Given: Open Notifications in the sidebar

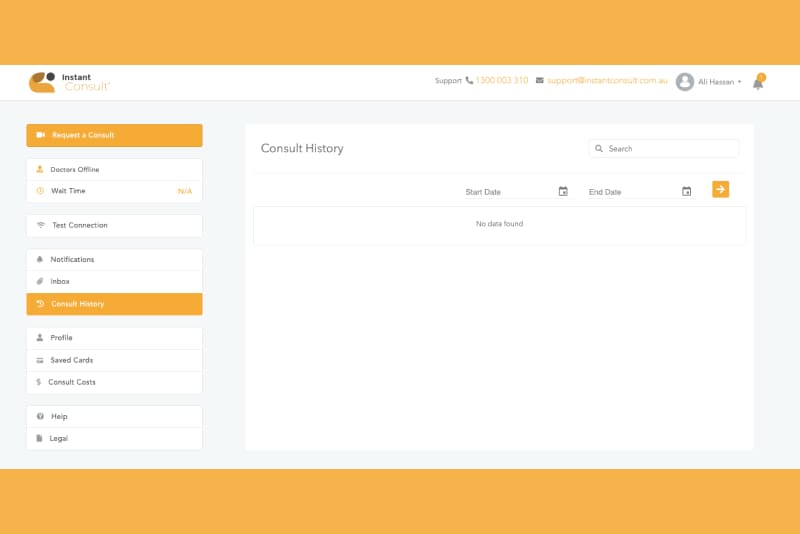Looking at the screenshot, I should pos(114,260).
